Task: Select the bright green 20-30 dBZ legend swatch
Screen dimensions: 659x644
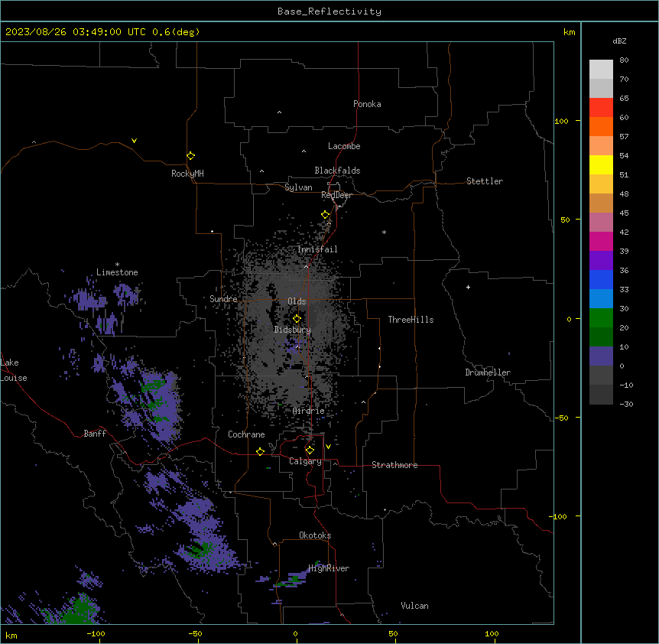Action: [601, 318]
